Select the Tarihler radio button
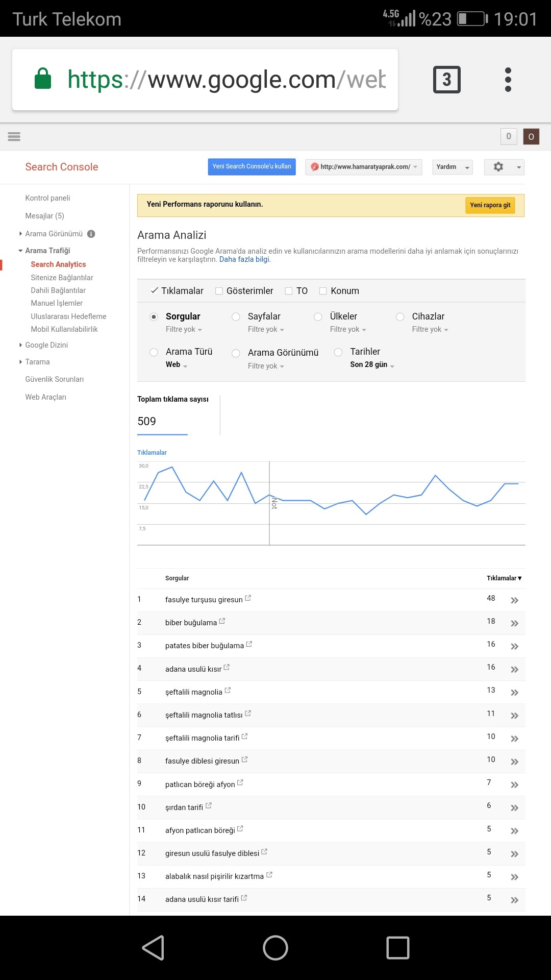This screenshot has width=551, height=980. (338, 352)
